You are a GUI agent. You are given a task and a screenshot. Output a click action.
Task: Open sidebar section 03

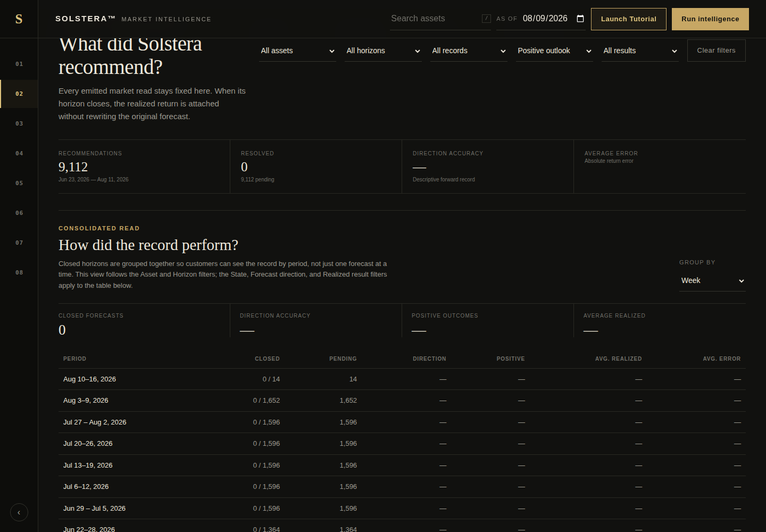19,123
